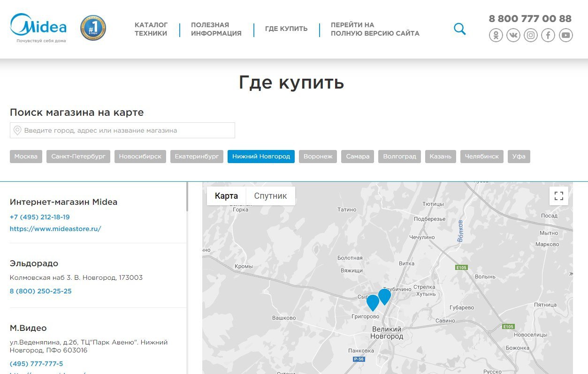588x374 pixels.
Task: Call М.Видео number (495) 777-777-5
Action: [36, 364]
